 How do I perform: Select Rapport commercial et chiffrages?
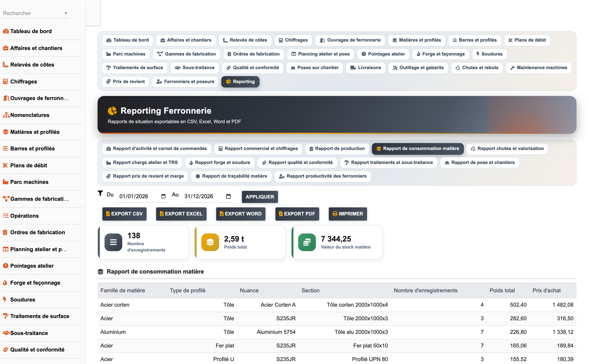click(x=258, y=149)
